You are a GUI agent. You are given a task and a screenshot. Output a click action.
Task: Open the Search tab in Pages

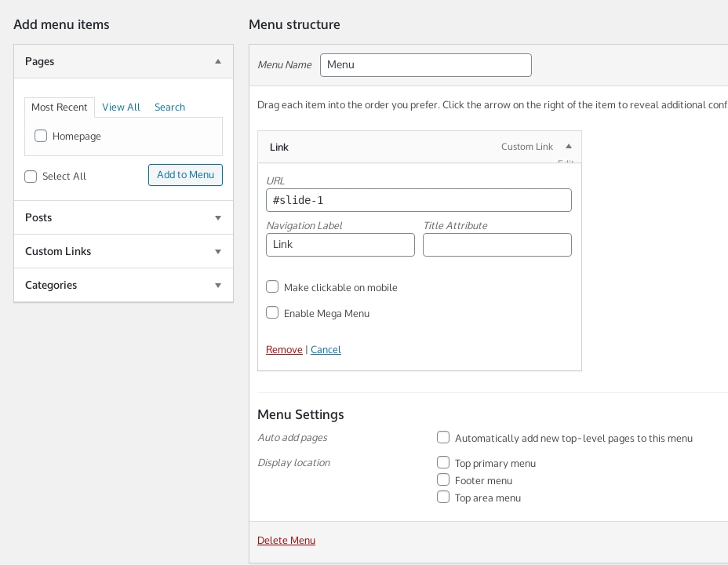[169, 108]
